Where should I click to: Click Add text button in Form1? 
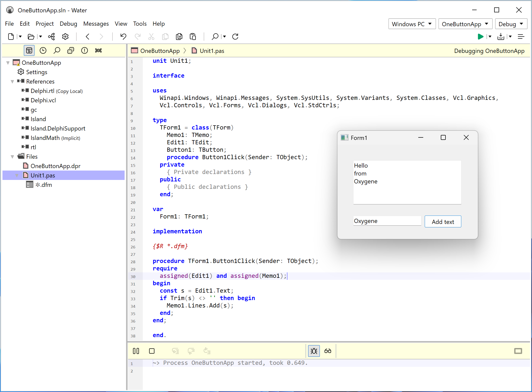[x=443, y=221]
